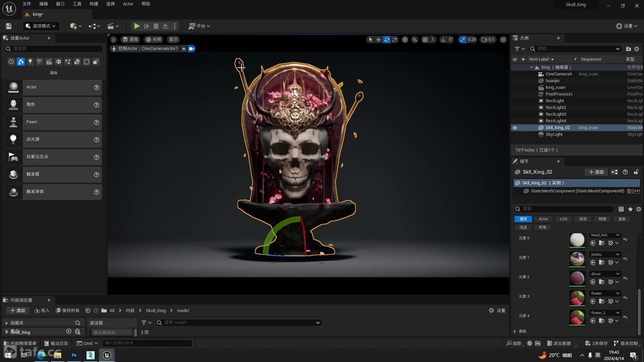This screenshot has height=362, width=644.
Task: Select Volumes category icon in Place Actors
Action: coord(87,62)
